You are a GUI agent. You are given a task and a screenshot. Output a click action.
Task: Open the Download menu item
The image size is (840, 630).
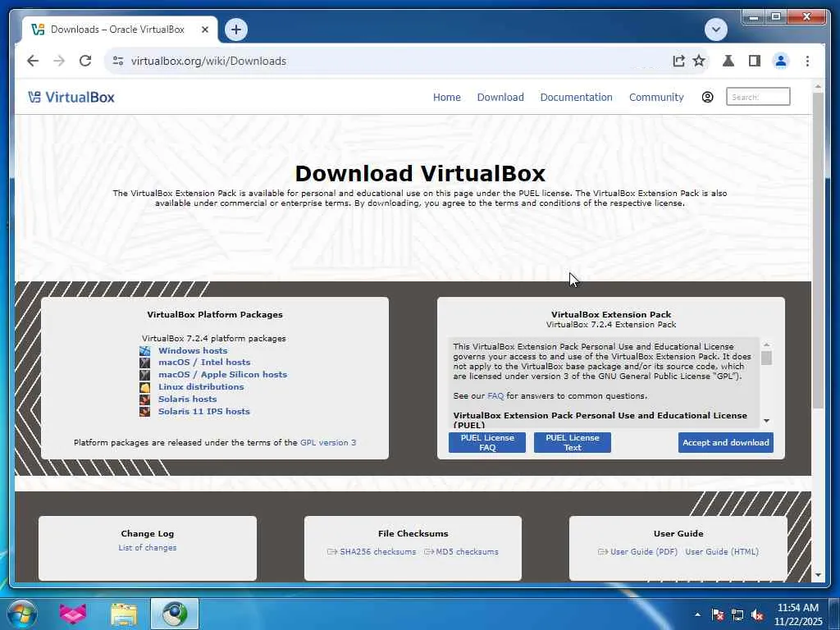click(500, 97)
